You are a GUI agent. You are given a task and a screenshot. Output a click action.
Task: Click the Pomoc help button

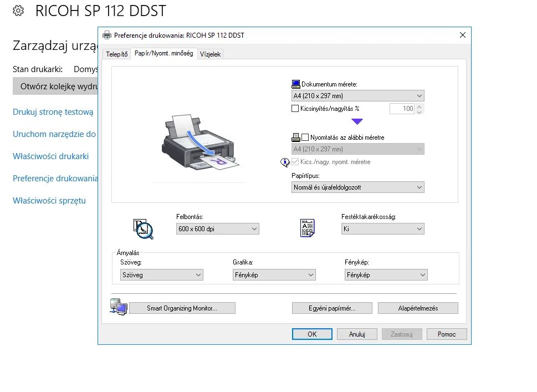(x=447, y=334)
